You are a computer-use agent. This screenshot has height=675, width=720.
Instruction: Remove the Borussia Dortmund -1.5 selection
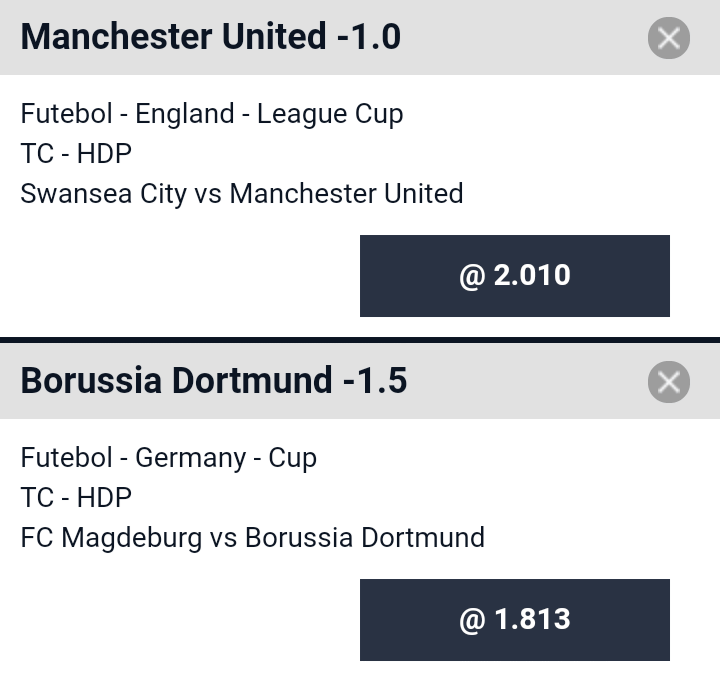(x=669, y=382)
